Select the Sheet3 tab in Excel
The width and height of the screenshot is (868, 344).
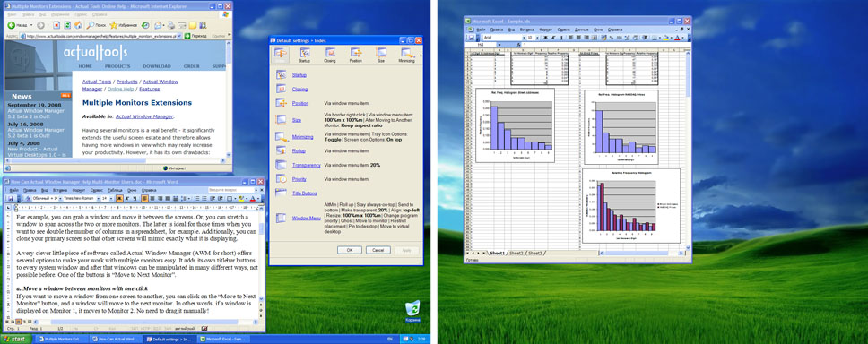tap(534, 253)
